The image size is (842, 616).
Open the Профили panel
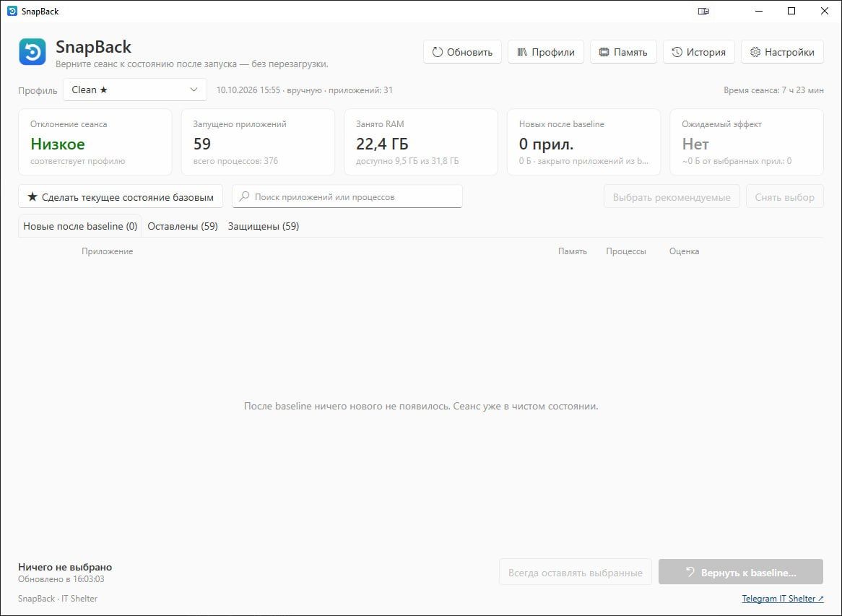pyautogui.click(x=546, y=52)
